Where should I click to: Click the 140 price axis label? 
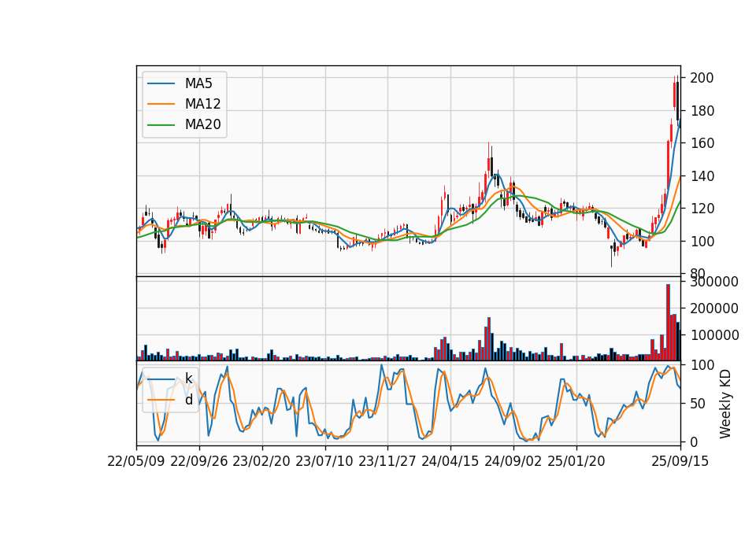(702, 175)
